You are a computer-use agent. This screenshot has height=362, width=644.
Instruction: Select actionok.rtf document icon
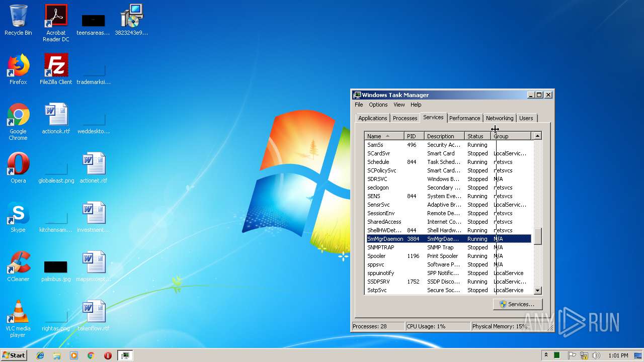(x=56, y=119)
